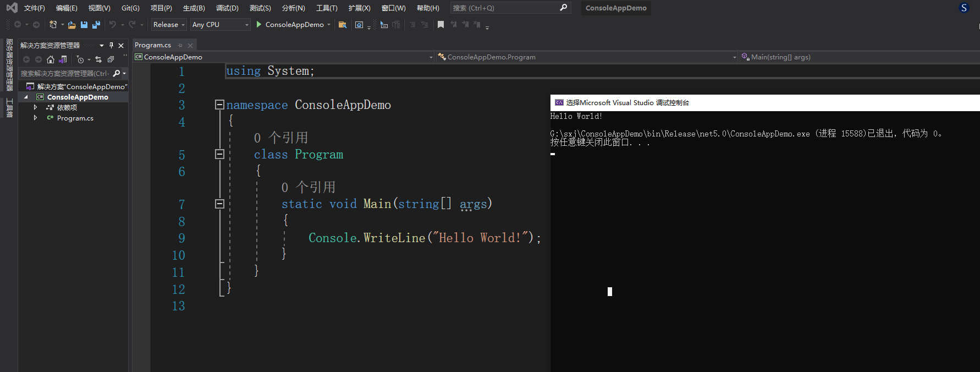
Task: Click the Open File folder icon
Action: [72, 25]
